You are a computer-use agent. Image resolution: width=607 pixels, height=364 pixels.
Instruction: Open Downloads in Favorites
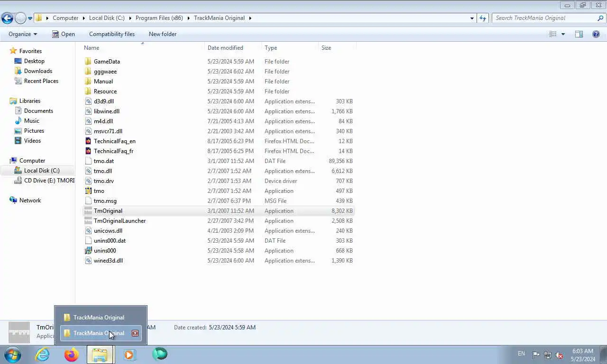pos(38,71)
